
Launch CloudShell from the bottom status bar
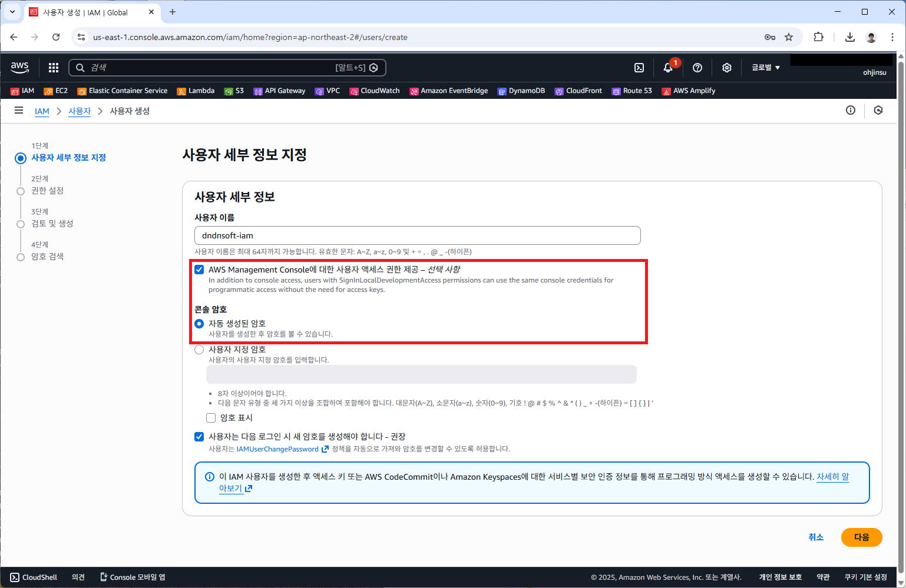point(33,577)
